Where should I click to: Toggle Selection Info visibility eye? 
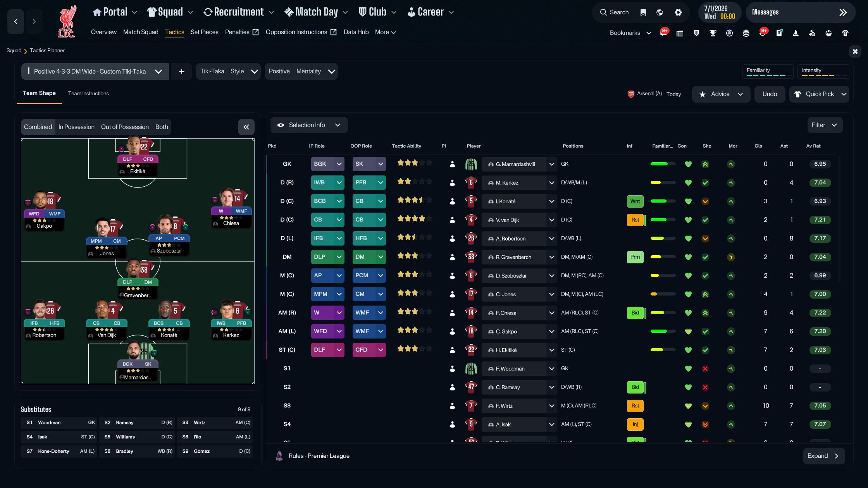280,125
